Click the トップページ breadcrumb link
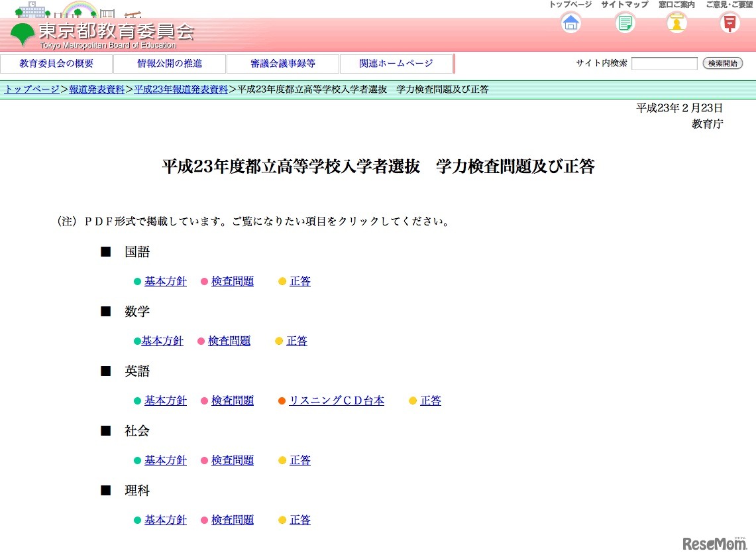The height and width of the screenshot is (559, 756). coord(30,88)
